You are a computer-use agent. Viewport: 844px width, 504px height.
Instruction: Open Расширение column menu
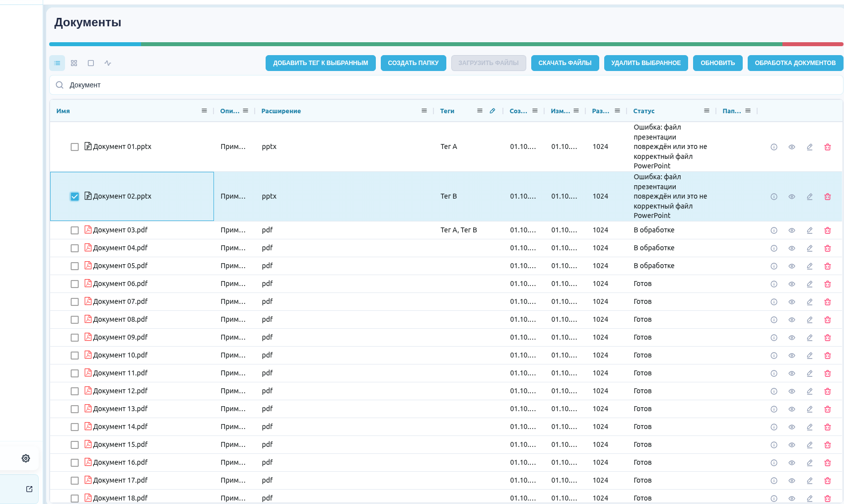click(424, 111)
